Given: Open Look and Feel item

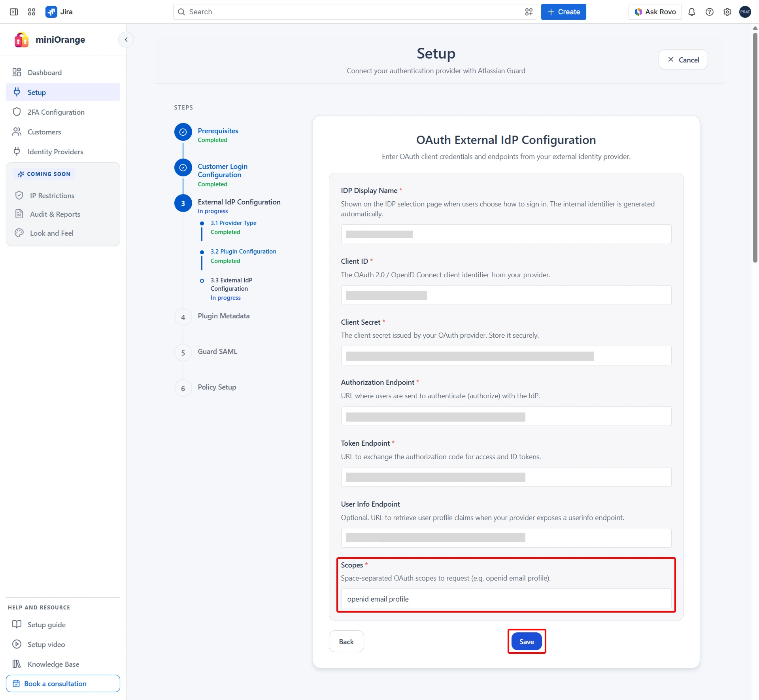Looking at the screenshot, I should coord(63,233).
